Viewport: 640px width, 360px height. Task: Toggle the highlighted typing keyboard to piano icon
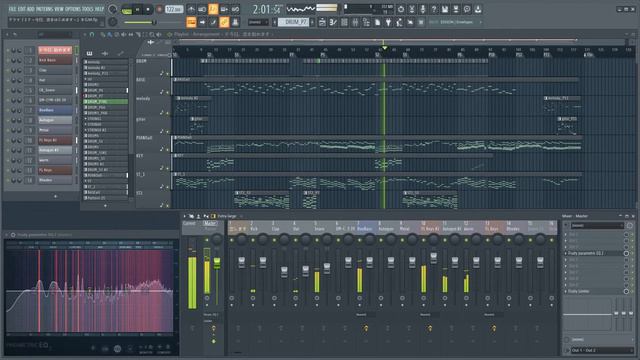[191, 22]
